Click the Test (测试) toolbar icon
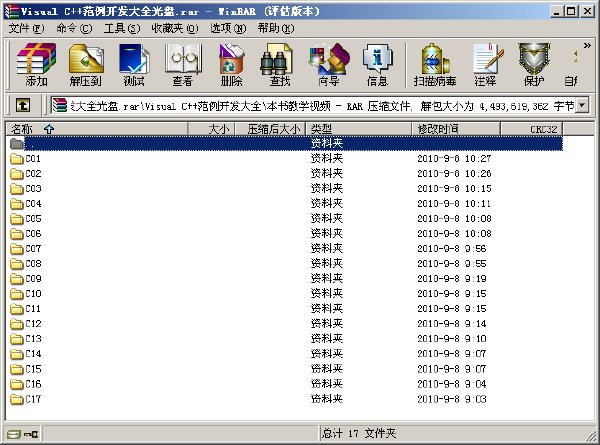This screenshot has height=445, width=600. click(134, 64)
